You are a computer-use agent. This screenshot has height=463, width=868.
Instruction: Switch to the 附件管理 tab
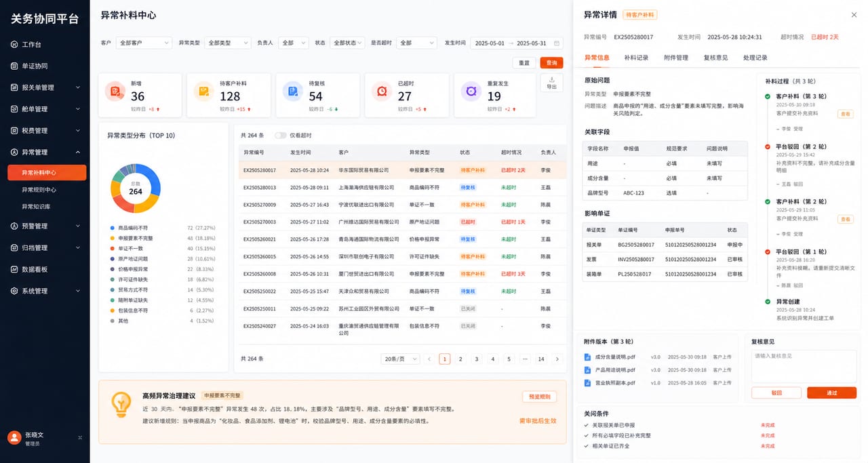click(x=676, y=58)
